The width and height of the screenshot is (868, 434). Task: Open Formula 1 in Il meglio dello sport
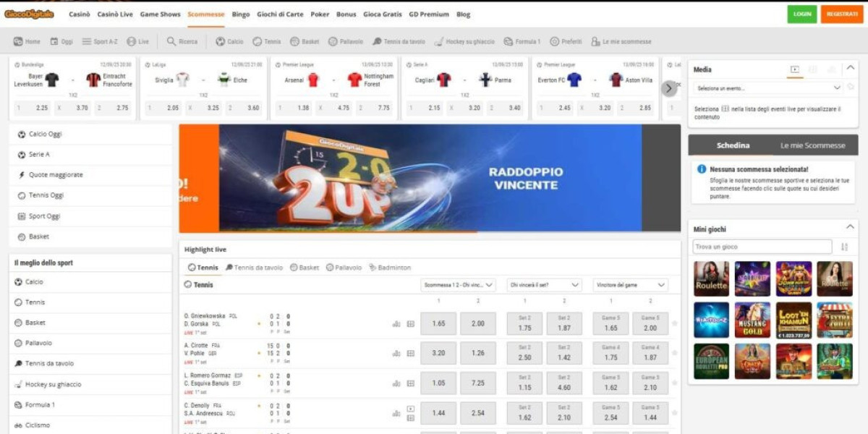[x=90, y=405]
